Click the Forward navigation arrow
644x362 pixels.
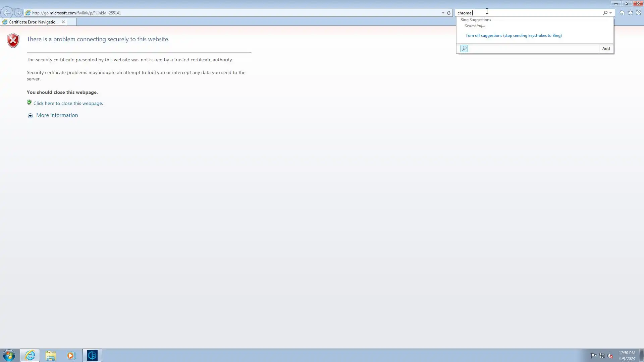(x=18, y=13)
